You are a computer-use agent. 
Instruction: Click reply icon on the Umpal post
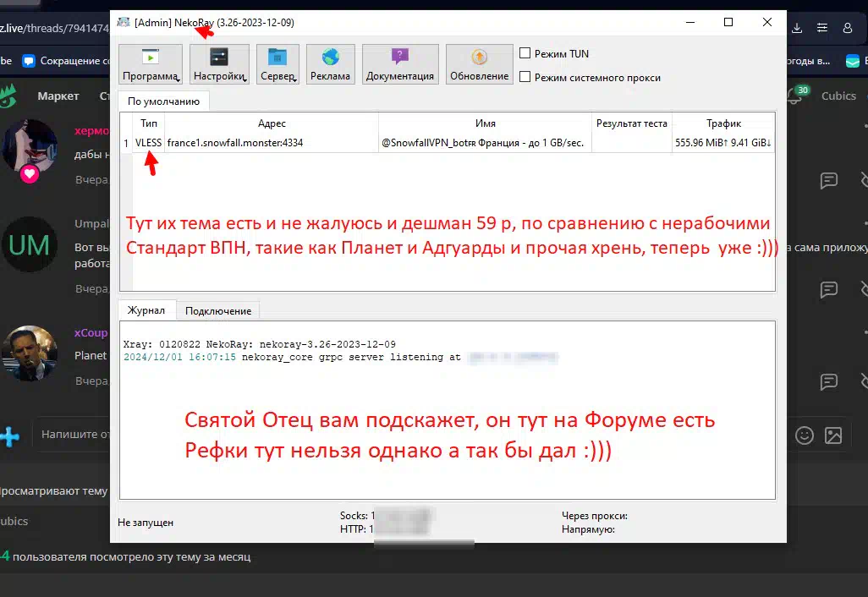pyautogui.click(x=829, y=289)
